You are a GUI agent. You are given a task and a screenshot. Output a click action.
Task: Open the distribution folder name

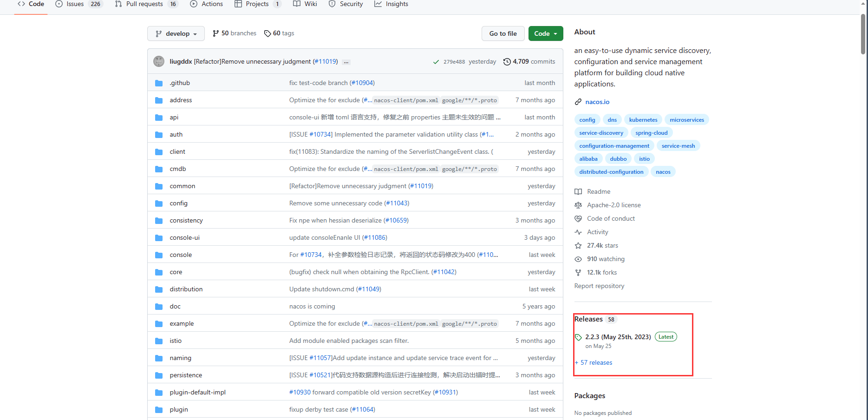(186, 289)
